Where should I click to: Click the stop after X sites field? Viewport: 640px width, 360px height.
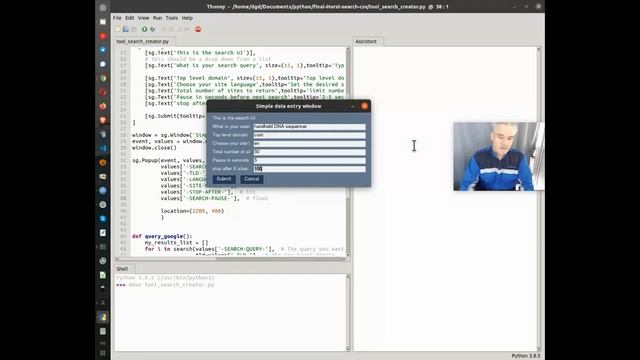pos(309,169)
